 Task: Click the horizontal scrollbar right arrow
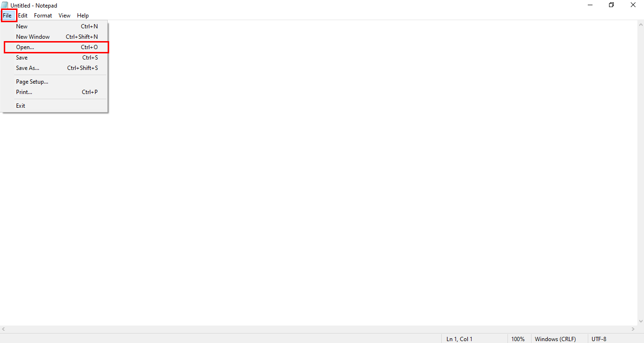tap(633, 329)
